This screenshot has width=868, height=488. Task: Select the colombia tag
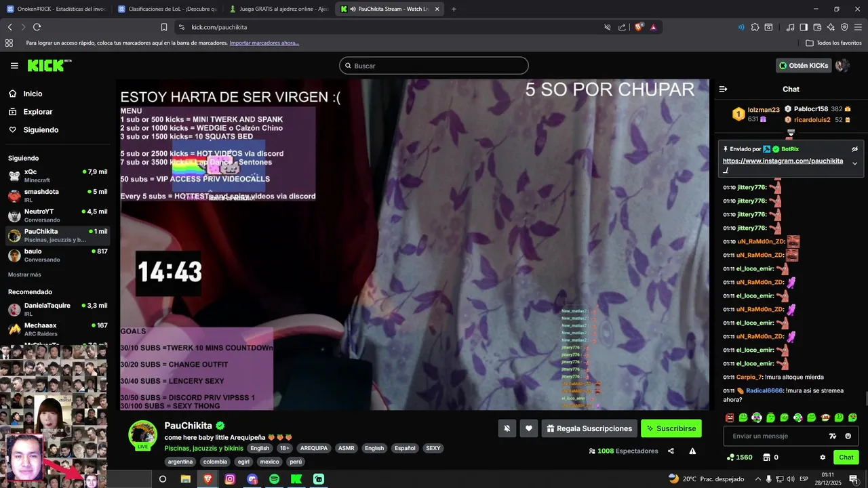215,462
